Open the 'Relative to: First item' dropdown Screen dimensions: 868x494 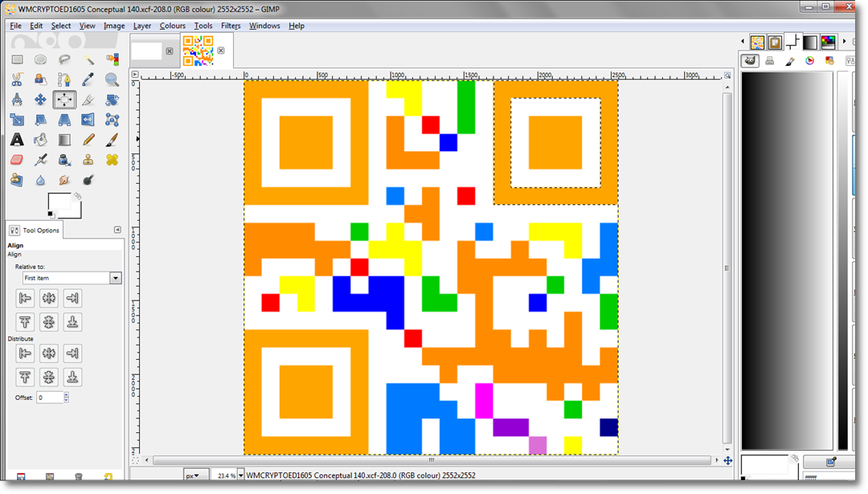point(72,278)
